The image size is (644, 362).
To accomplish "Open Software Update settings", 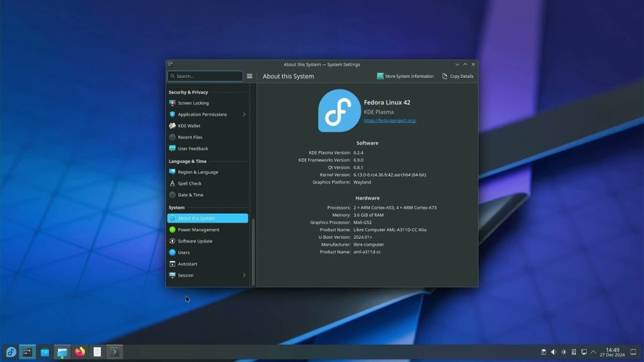I will point(208,241).
